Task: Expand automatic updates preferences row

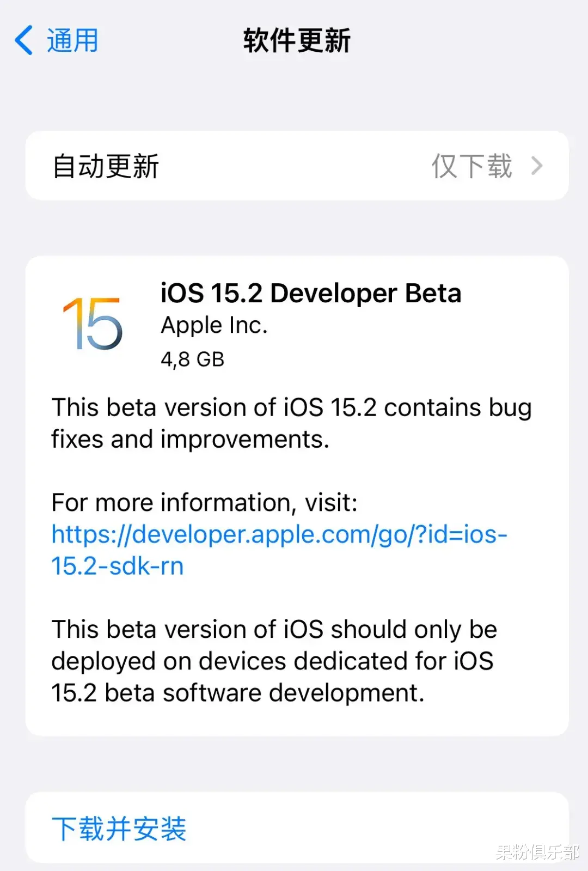Action: click(294, 166)
